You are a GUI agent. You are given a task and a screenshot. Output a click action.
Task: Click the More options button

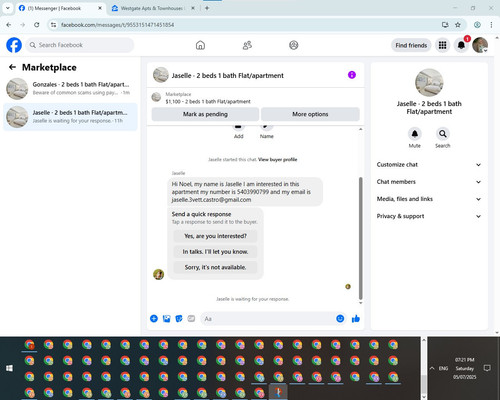(310, 114)
